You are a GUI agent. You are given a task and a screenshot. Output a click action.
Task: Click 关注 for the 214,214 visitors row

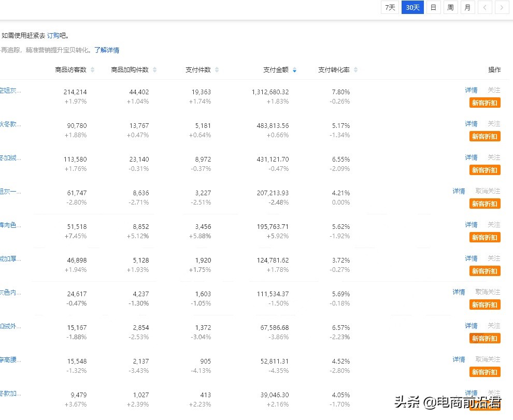tap(494, 90)
